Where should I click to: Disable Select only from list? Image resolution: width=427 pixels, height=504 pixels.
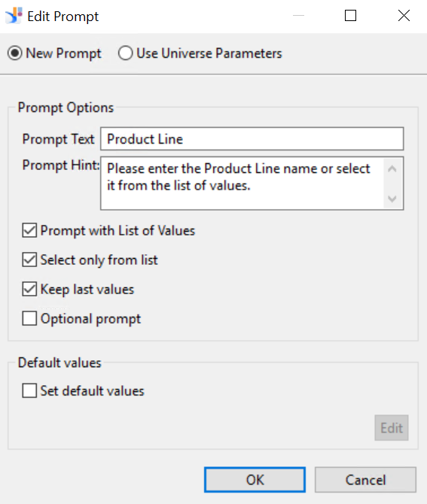(29, 260)
